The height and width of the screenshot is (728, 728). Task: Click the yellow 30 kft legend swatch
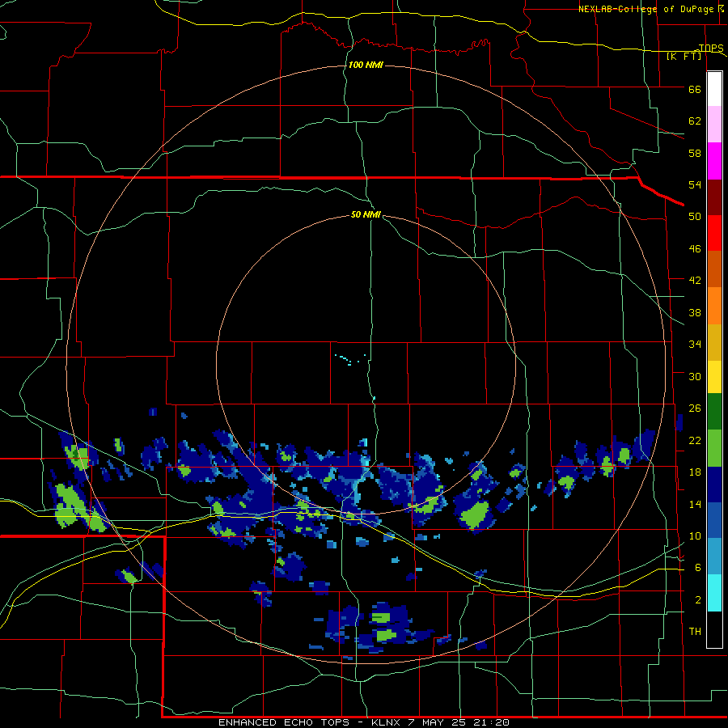714,377
